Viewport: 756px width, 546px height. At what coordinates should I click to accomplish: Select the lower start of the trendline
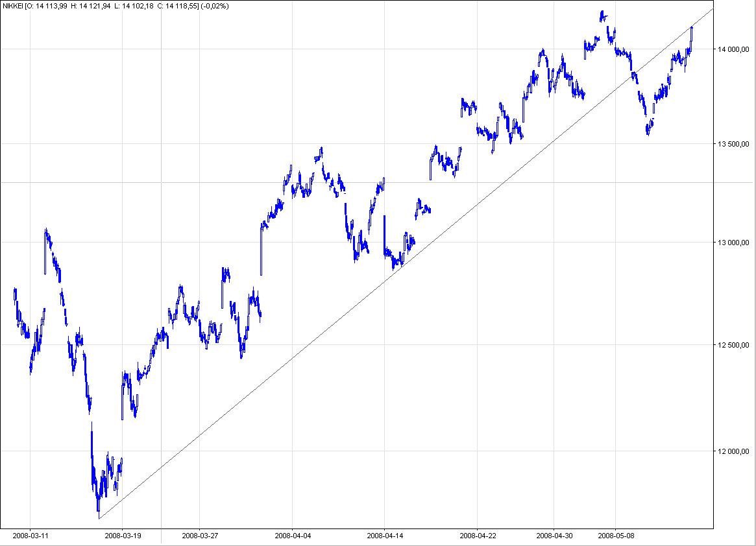(99, 519)
